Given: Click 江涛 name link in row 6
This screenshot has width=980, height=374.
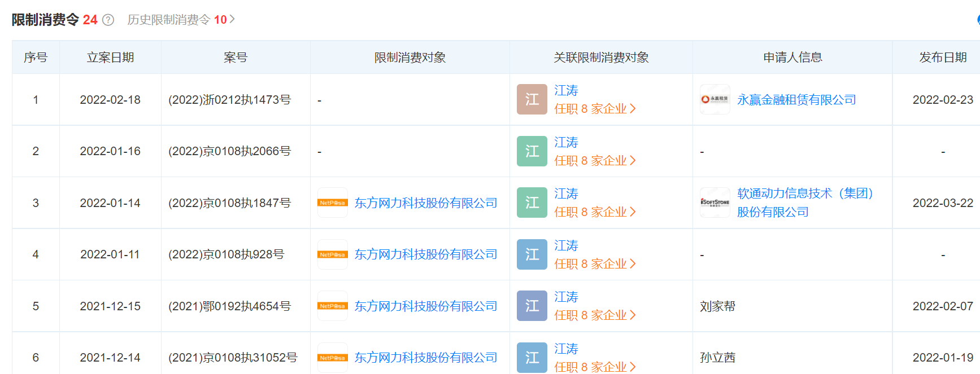Looking at the screenshot, I should tap(566, 349).
